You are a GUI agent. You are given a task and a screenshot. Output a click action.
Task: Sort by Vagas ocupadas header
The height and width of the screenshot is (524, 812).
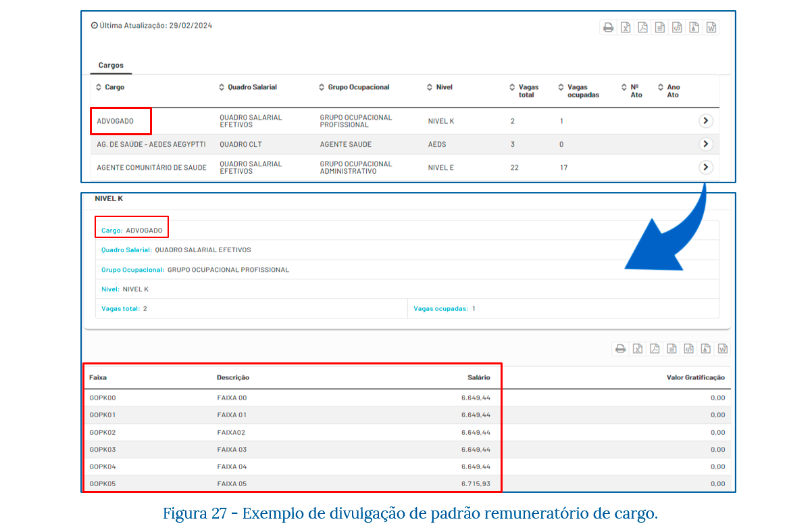[580, 91]
